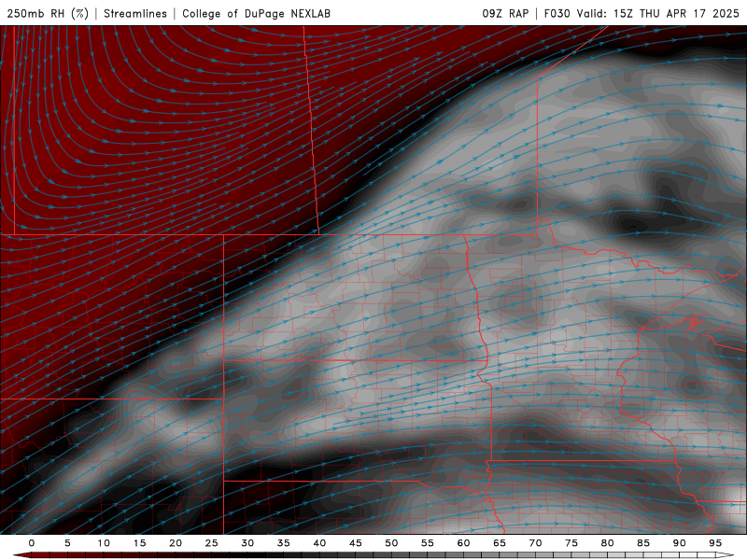Select the colorbar label "50"

(x=391, y=543)
